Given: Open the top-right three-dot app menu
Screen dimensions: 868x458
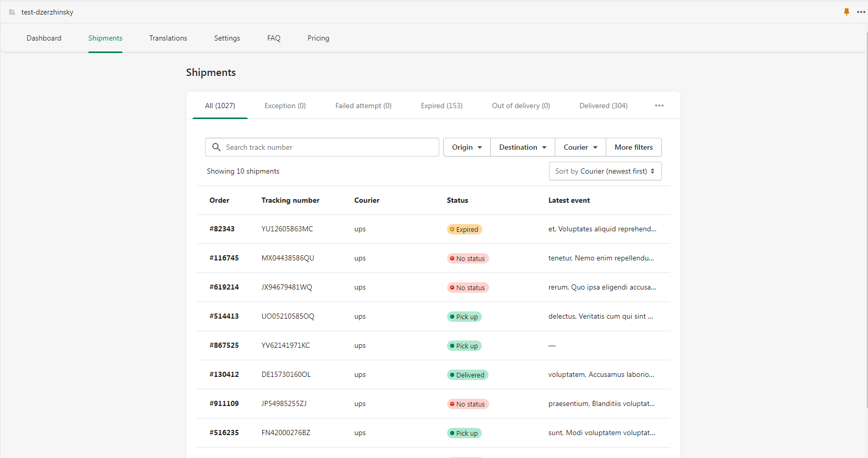Looking at the screenshot, I should [x=861, y=12].
